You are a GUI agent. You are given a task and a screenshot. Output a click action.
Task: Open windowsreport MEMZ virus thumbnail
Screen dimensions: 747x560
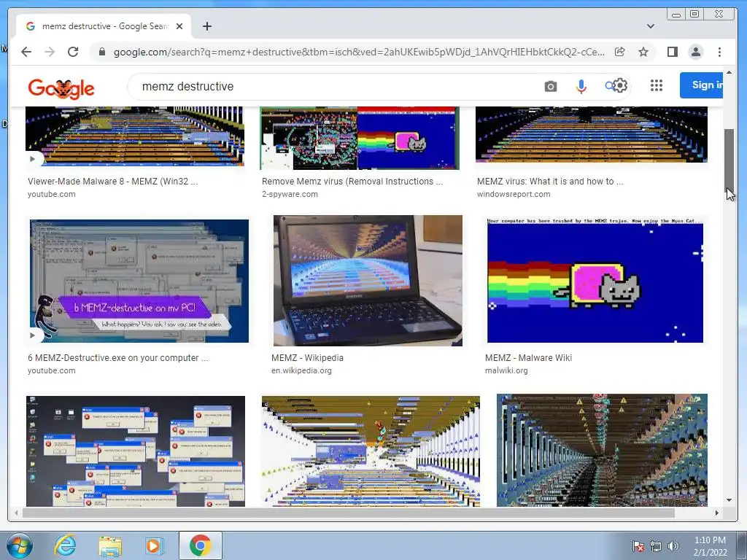(591, 134)
